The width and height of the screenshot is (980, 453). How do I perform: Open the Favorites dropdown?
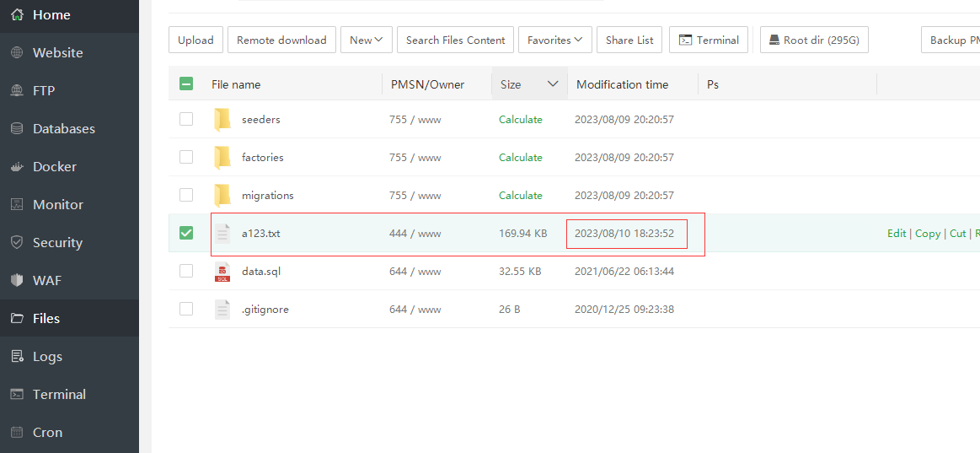pyautogui.click(x=554, y=40)
